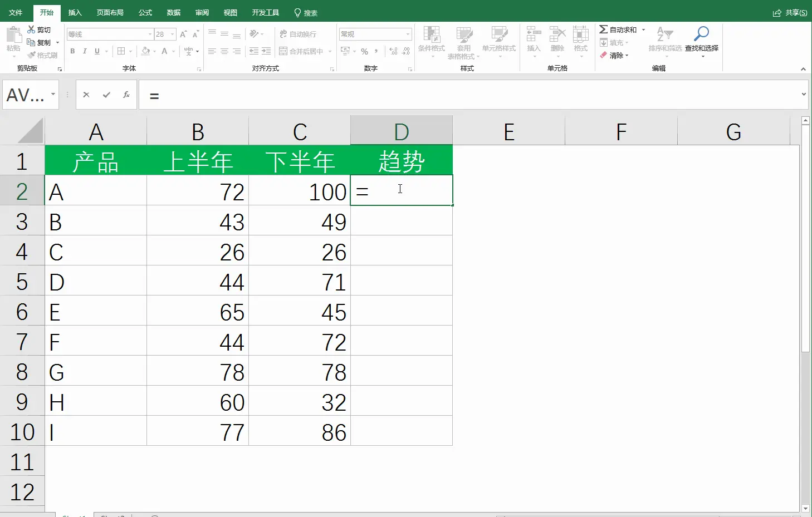The height and width of the screenshot is (517, 812).
Task: Collapse the ribbon using the chevron
Action: click(x=803, y=69)
